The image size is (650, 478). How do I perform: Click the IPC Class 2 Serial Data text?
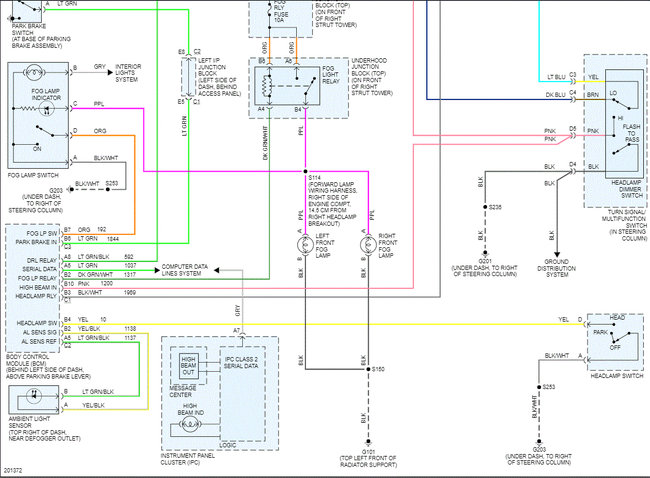(241, 363)
